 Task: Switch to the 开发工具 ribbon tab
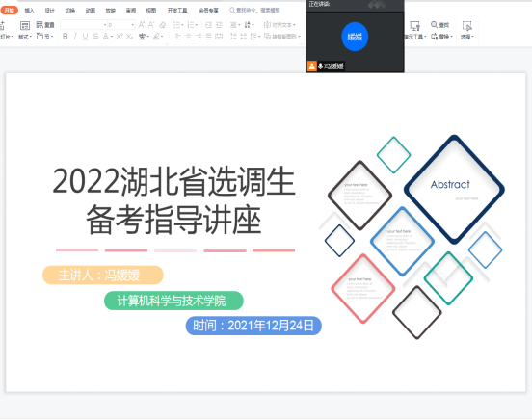[177, 11]
